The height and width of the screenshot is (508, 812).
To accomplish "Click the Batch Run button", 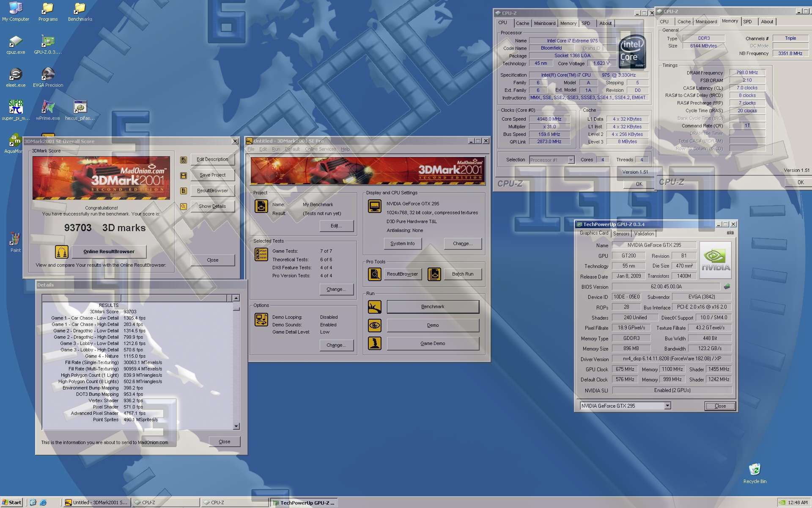I will [x=463, y=274].
